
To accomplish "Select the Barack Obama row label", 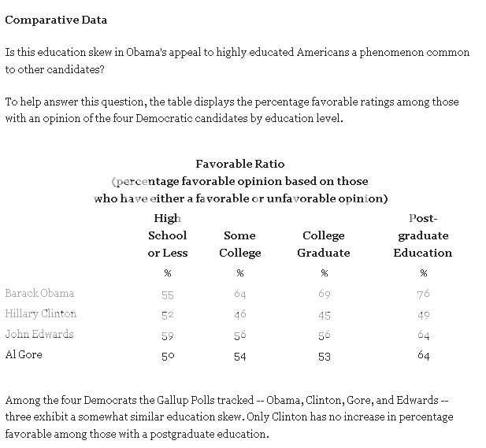I will tap(39, 294).
